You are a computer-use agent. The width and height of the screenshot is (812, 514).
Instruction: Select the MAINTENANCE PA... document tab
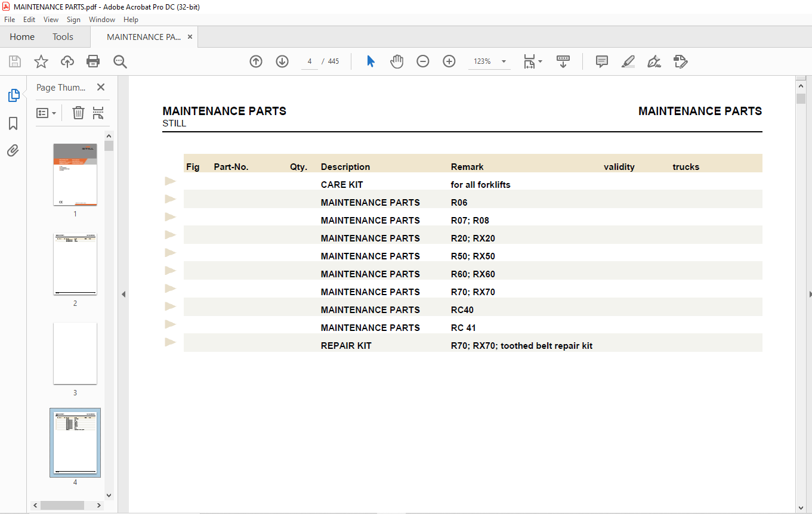click(144, 37)
